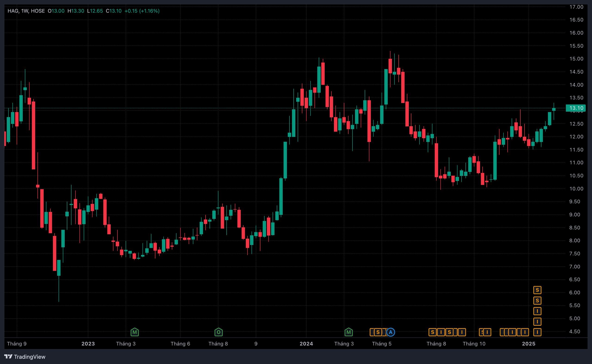Click the 12.00 price scale label
Image resolution: width=592 pixels, height=364 pixels.
click(576, 137)
